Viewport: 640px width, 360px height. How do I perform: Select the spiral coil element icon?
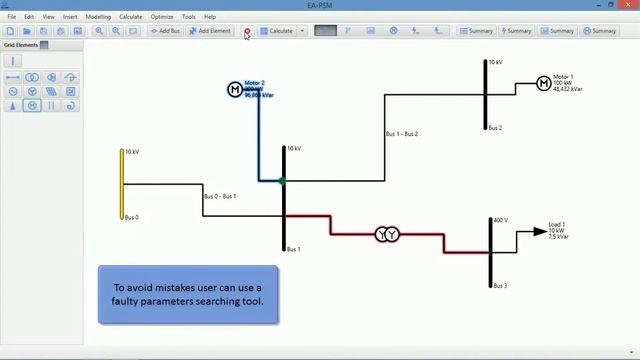coord(71,106)
